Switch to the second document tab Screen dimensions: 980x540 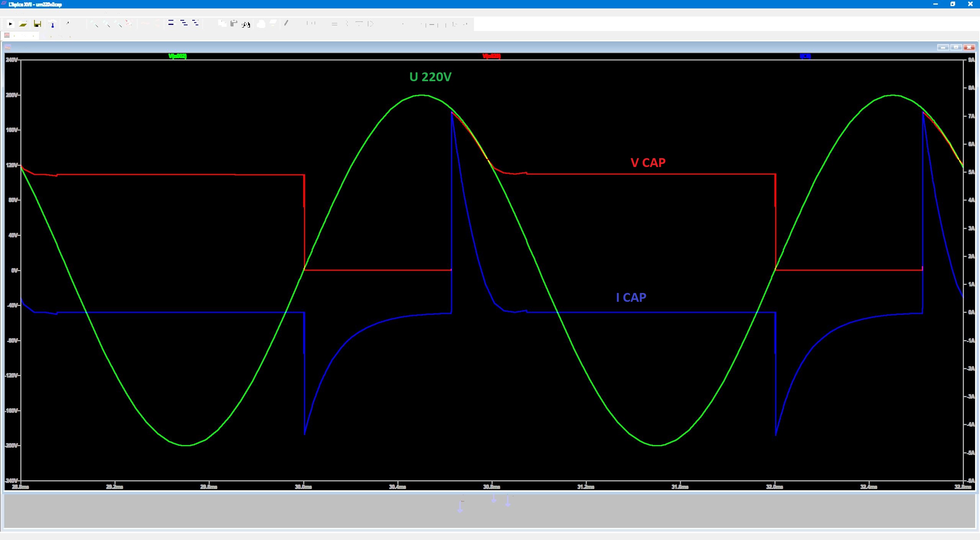[x=57, y=36]
